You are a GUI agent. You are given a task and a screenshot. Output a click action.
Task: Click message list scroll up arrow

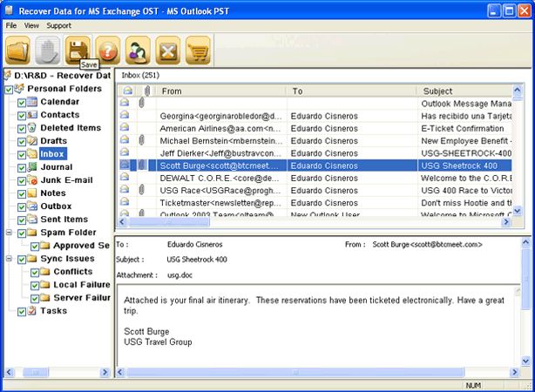pyautogui.click(x=518, y=91)
